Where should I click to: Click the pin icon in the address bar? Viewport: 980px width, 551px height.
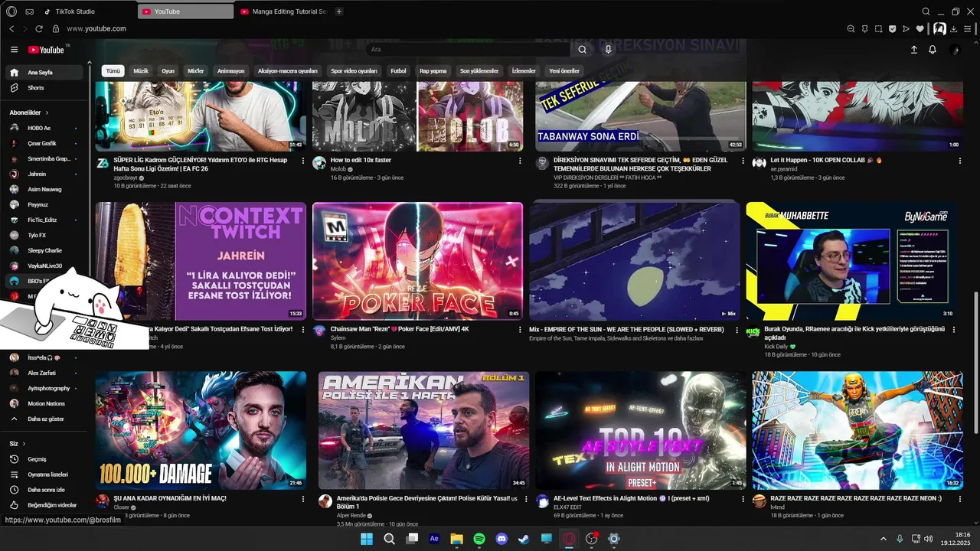[x=864, y=29]
